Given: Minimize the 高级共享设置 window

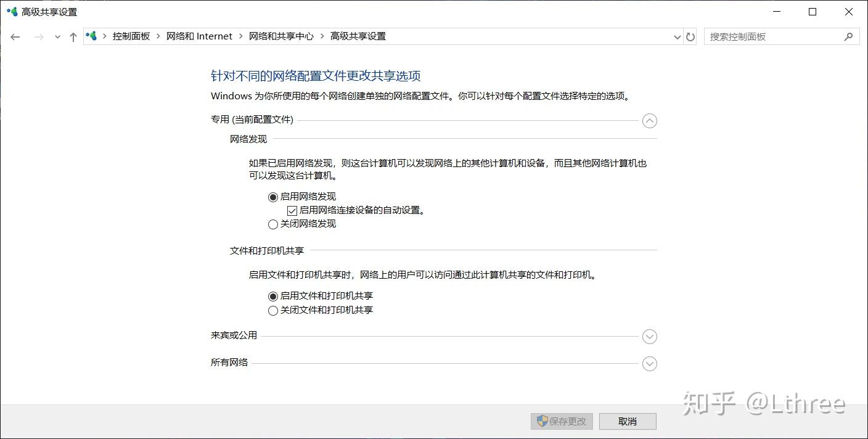Looking at the screenshot, I should click(x=777, y=12).
